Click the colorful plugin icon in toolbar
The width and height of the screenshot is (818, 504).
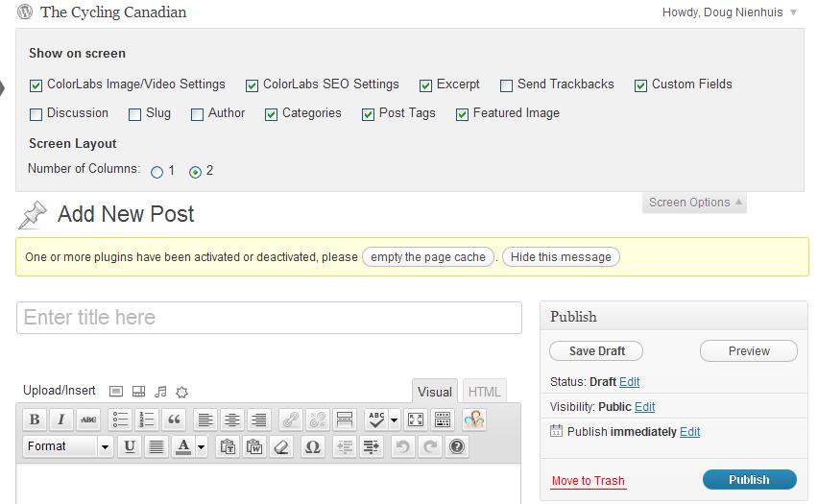(474, 420)
